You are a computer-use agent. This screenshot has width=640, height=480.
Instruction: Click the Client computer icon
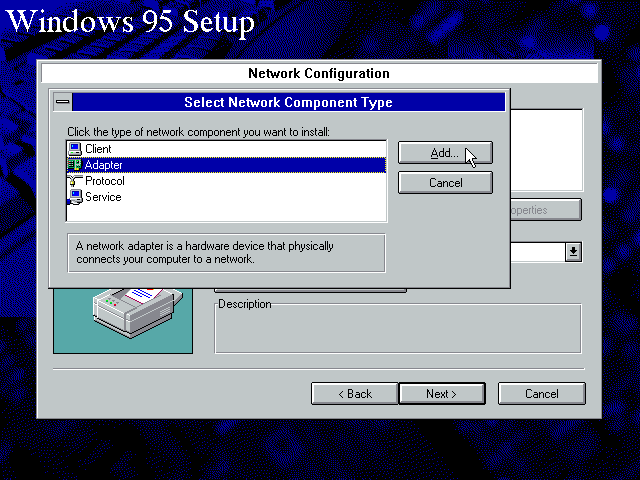click(x=75, y=149)
